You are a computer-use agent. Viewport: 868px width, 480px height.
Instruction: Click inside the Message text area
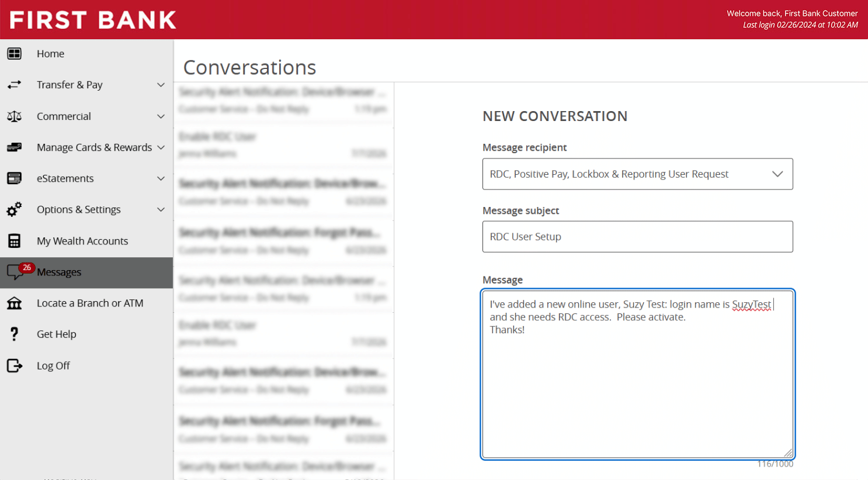(x=637, y=374)
